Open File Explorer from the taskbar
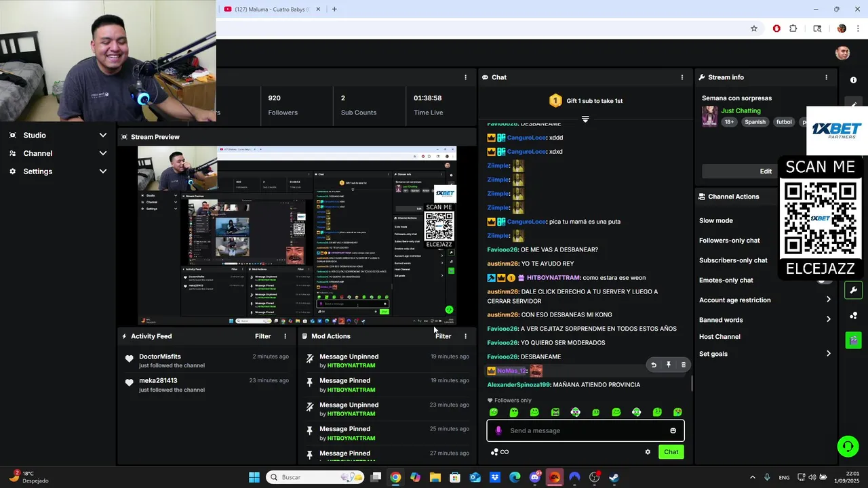868x488 pixels. 435,477
